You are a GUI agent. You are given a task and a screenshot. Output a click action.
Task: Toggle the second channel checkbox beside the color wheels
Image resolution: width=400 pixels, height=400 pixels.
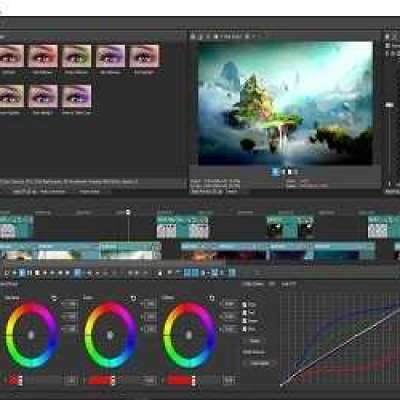pyautogui.click(x=245, y=313)
